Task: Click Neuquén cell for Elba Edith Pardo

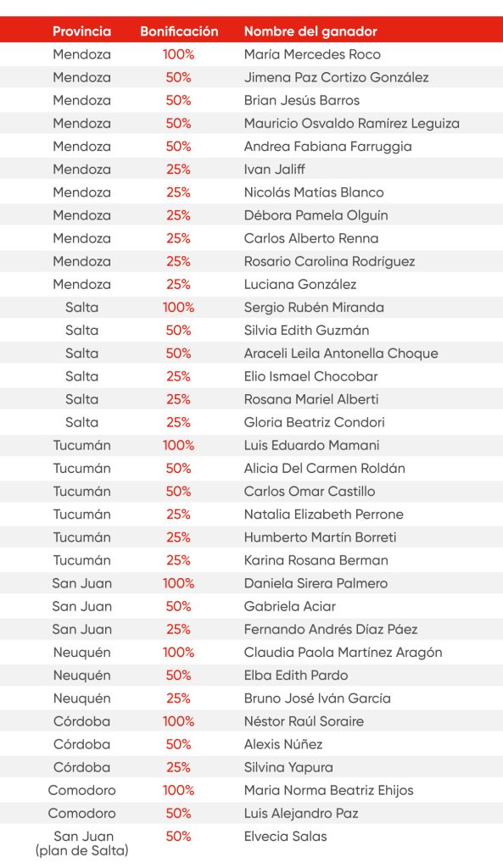Action: 81,676
